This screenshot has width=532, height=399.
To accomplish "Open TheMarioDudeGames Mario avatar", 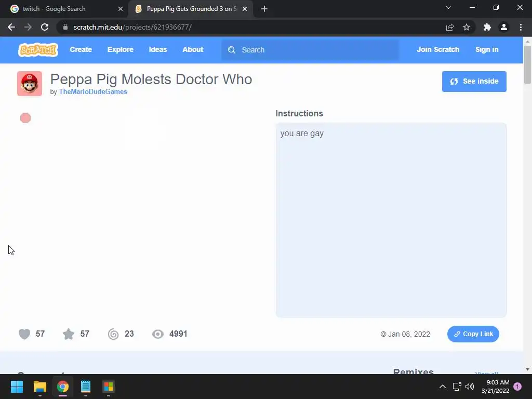I will [x=30, y=84].
